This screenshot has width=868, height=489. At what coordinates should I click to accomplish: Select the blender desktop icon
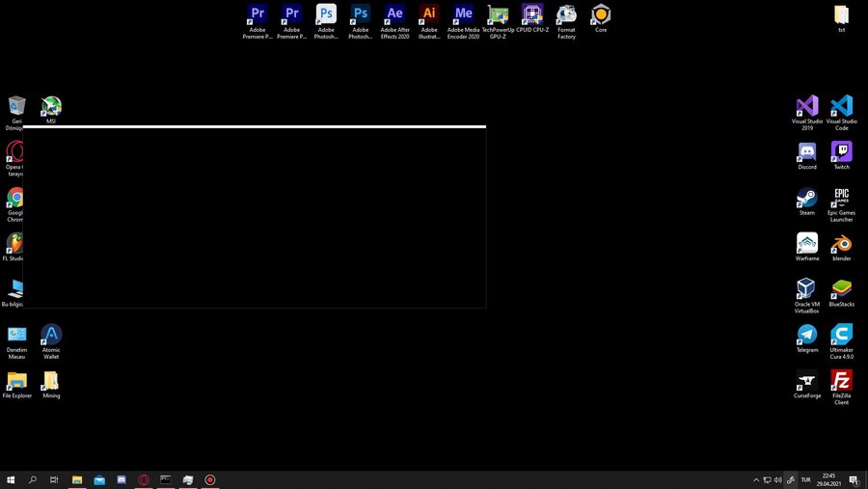[x=841, y=247]
